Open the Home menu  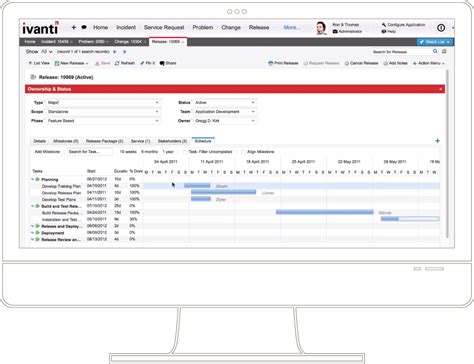tap(100, 27)
